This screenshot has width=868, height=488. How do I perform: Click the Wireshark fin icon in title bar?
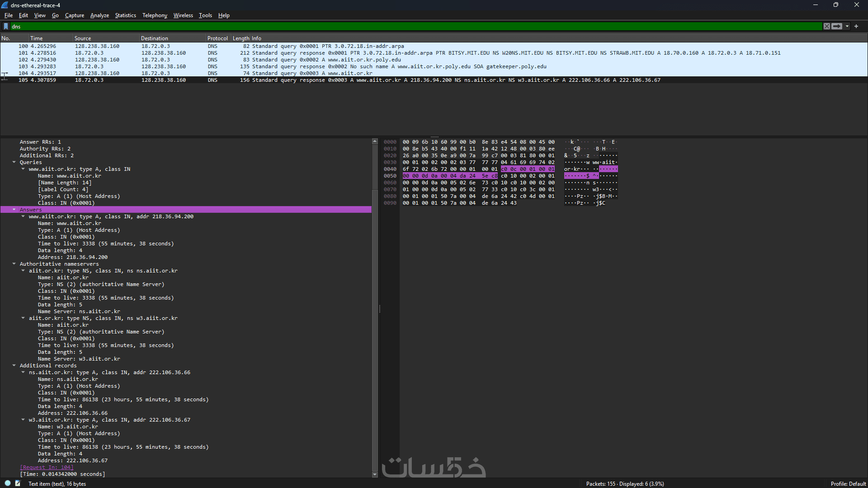tap(5, 5)
